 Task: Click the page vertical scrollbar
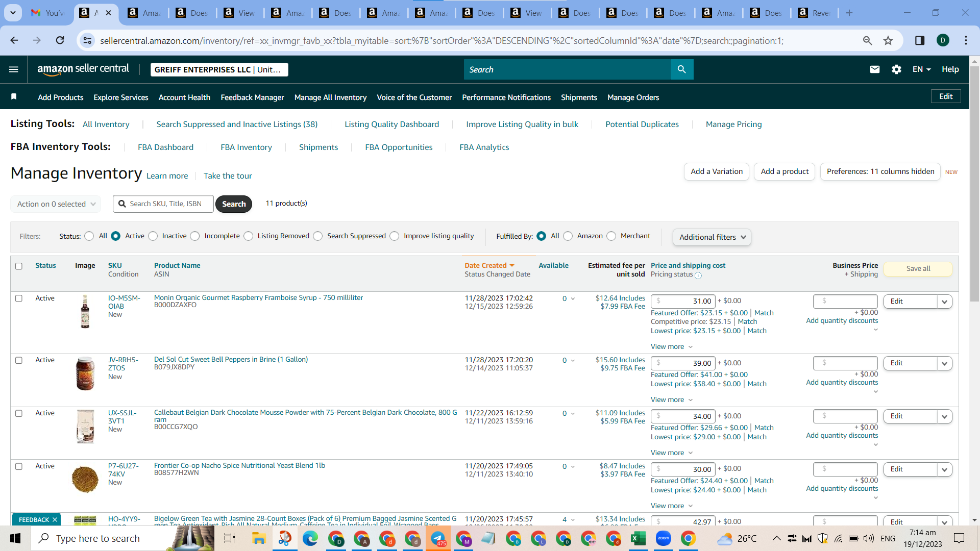click(974, 184)
